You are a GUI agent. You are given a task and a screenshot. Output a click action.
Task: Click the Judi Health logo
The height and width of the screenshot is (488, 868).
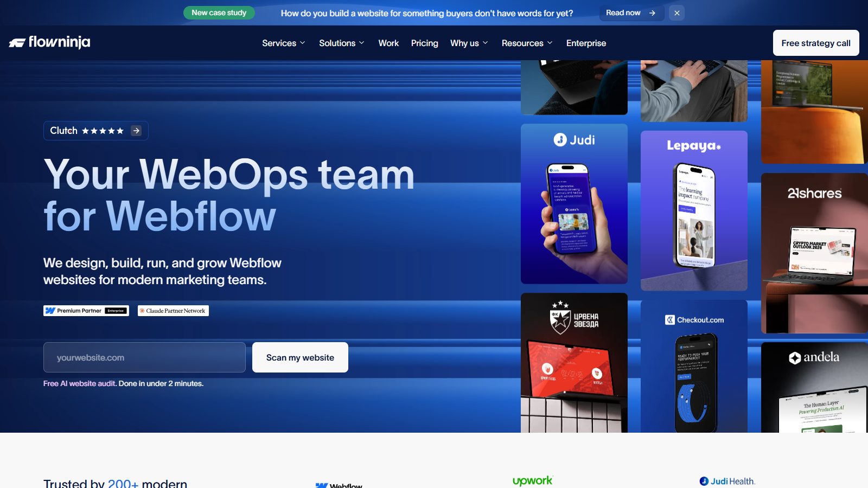727,481
